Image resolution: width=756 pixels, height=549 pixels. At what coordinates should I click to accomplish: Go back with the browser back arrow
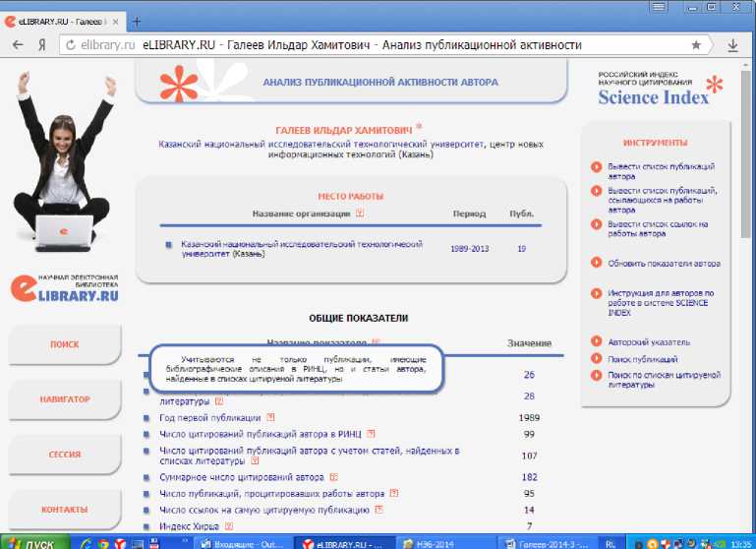18,45
